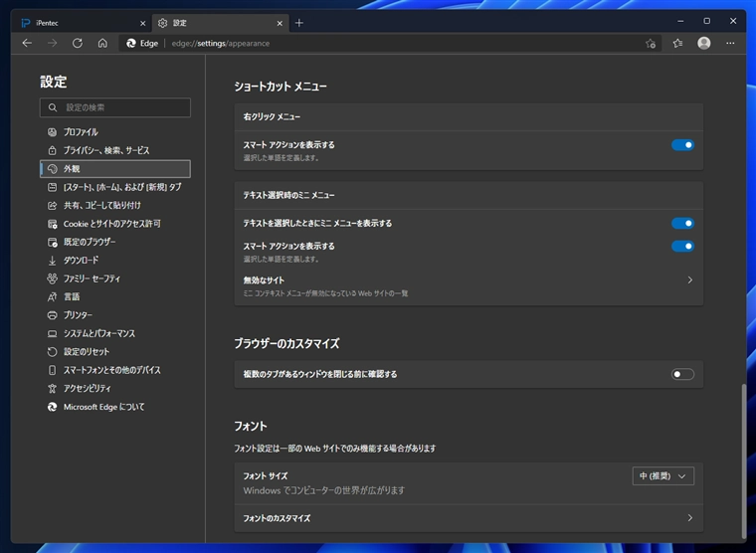
Task: Open the home page via house icon
Action: (x=102, y=44)
